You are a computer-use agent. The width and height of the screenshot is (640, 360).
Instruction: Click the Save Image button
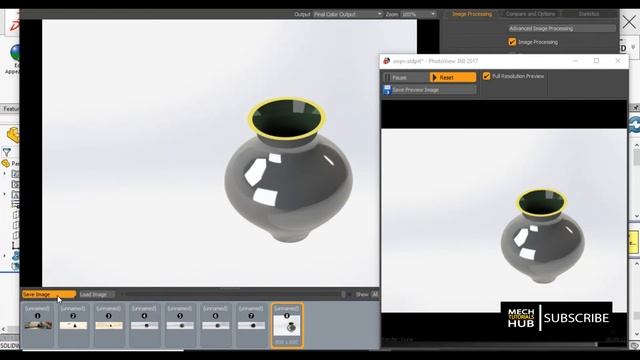click(x=49, y=294)
